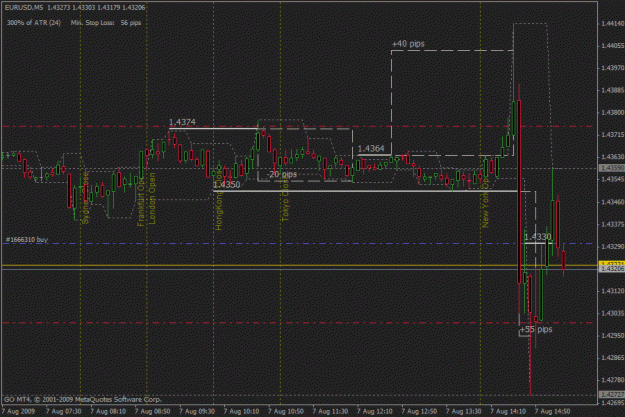Screen dimensions: 625x417
Task: Click the '7 Aug 12:50' time label
Action: [x=419, y=411]
